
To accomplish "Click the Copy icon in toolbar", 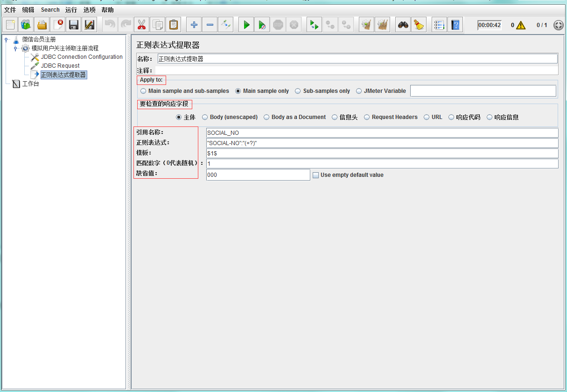I will (158, 25).
